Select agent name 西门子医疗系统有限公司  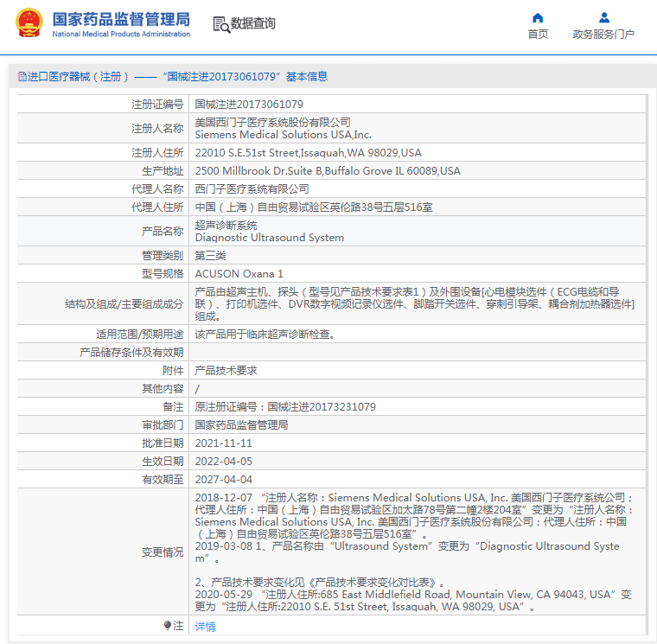tap(252, 189)
